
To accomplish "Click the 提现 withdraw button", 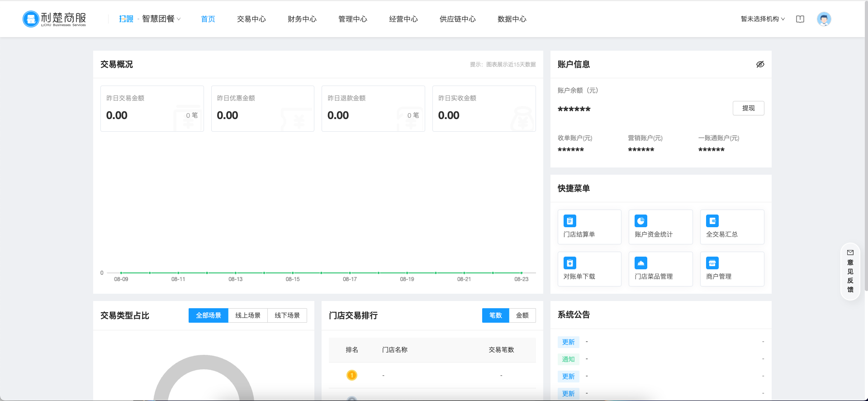I will coord(749,108).
